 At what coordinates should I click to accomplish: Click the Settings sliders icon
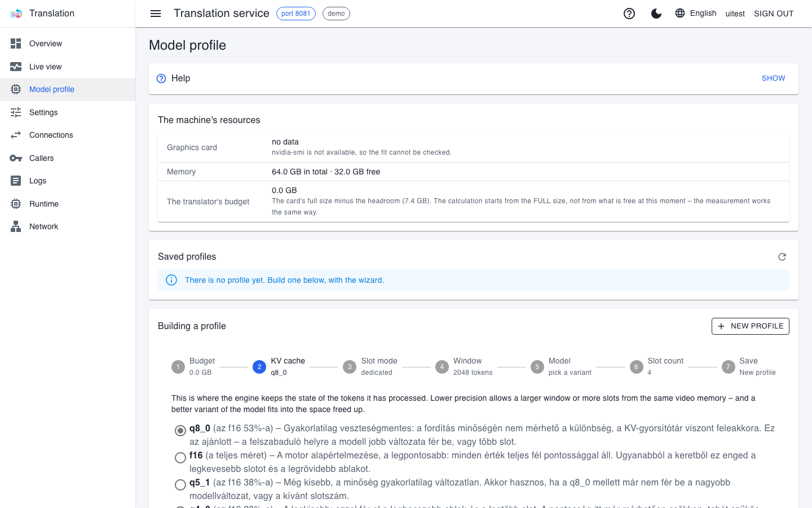(x=16, y=112)
